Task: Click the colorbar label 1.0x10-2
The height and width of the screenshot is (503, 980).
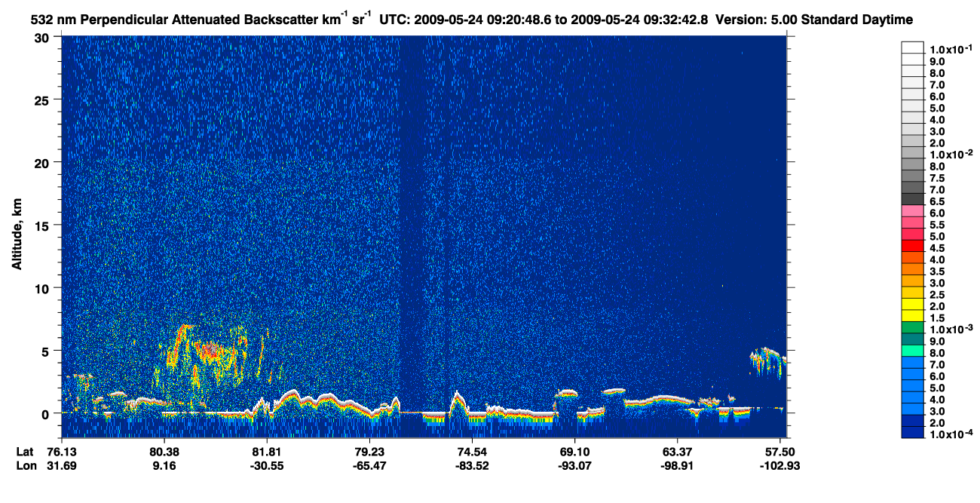Action: click(951, 153)
